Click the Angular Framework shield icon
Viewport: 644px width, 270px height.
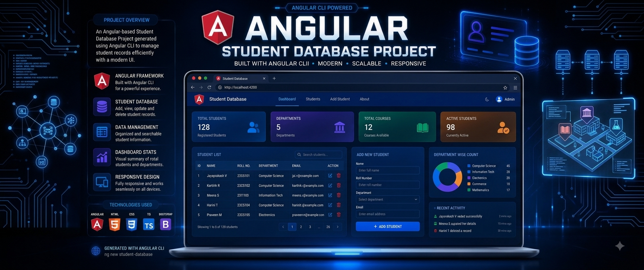(x=102, y=81)
